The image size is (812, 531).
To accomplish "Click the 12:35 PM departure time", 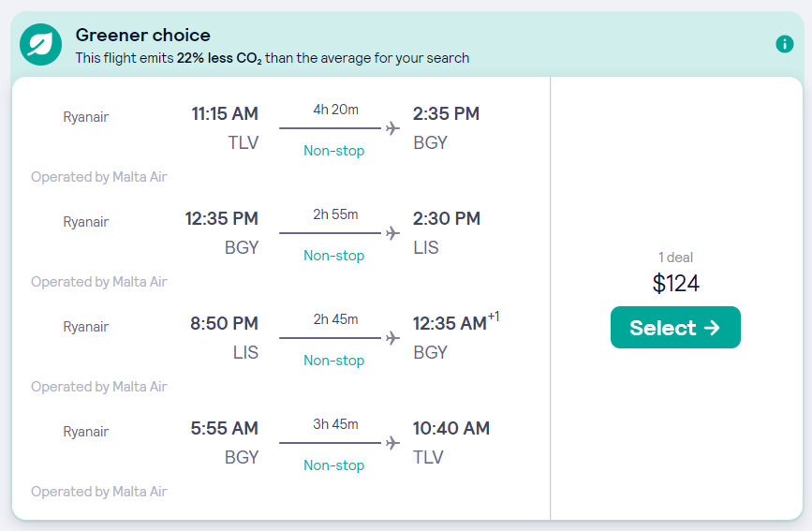I will tap(222, 218).
